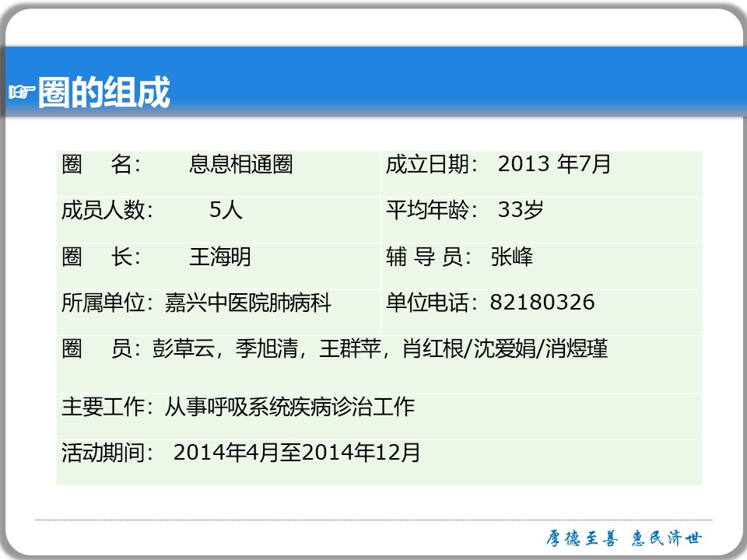Click the advisor name 张峰
The image size is (747, 560).
[x=512, y=257]
